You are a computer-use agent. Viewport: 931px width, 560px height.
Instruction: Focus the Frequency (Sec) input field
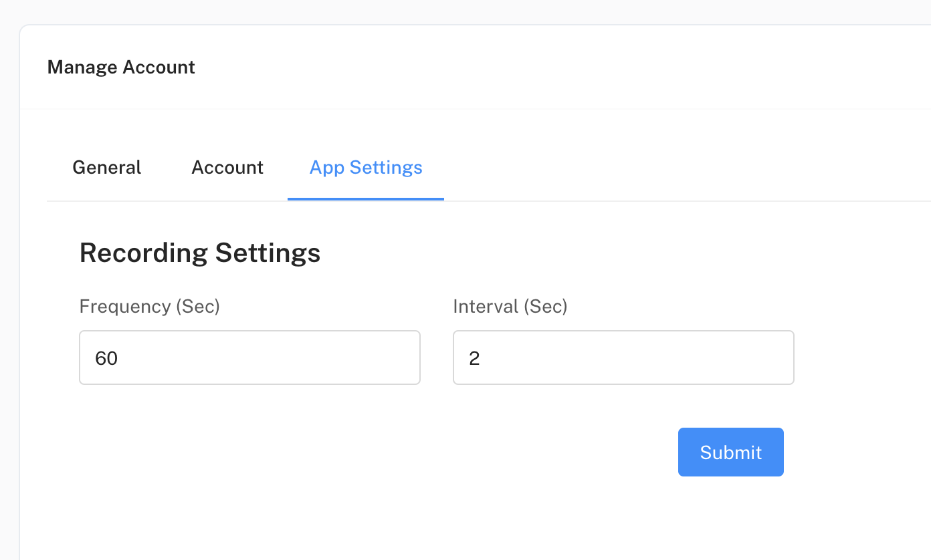(x=249, y=358)
